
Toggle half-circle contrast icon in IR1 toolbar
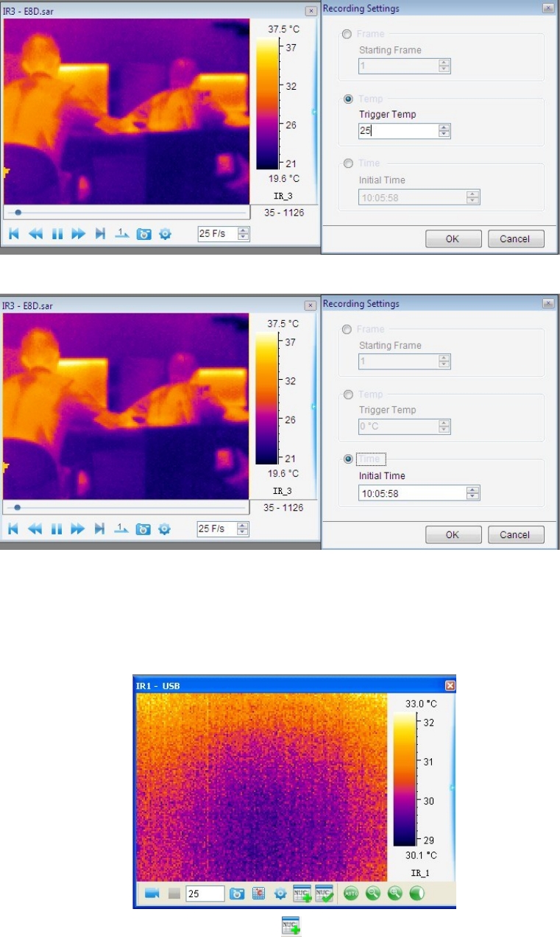(417, 894)
